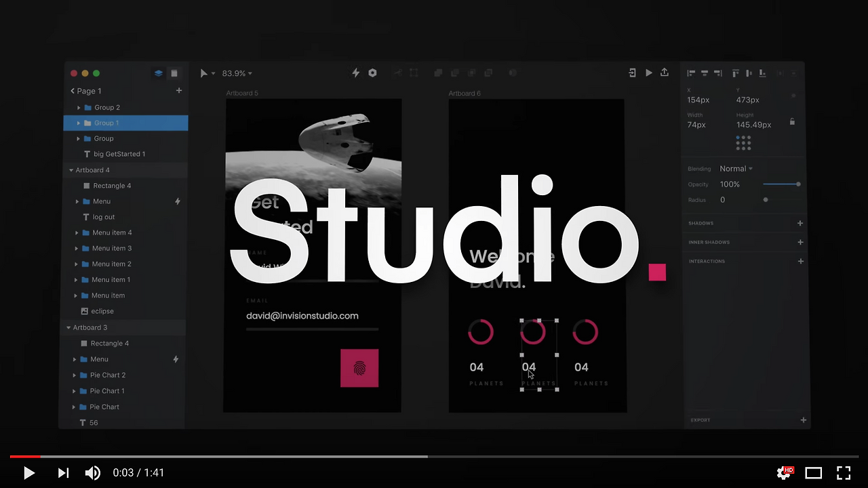The height and width of the screenshot is (488, 868).
Task: Open the 83.9% zoom dropdown
Action: click(x=237, y=73)
